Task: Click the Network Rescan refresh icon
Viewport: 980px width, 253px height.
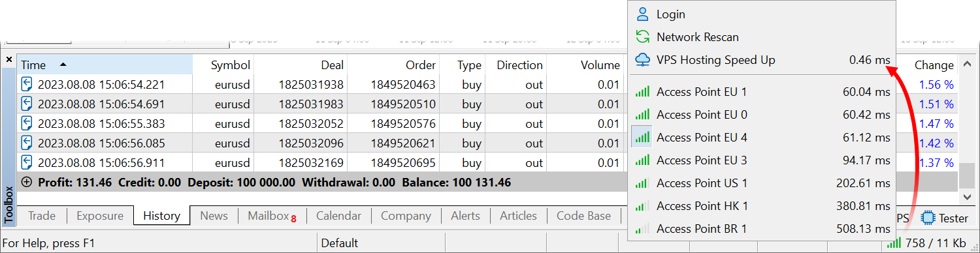Action: tap(643, 37)
